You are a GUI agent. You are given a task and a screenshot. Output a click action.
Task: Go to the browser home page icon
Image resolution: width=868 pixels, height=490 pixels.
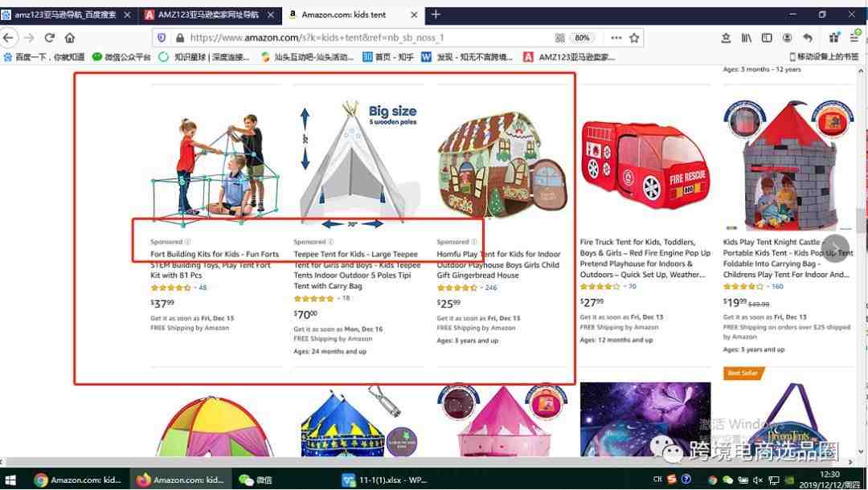(69, 38)
